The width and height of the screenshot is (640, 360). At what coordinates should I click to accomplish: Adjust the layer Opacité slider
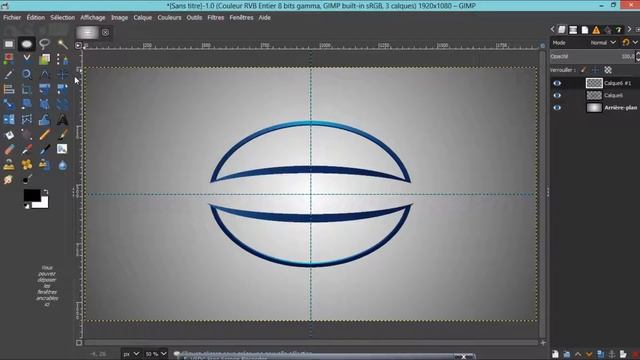tap(593, 56)
